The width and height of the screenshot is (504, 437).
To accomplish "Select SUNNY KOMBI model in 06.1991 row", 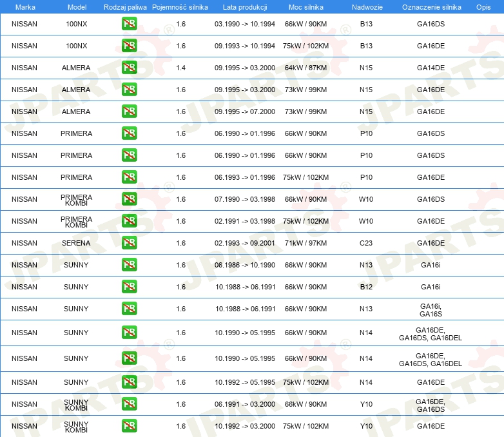I will point(76,405).
